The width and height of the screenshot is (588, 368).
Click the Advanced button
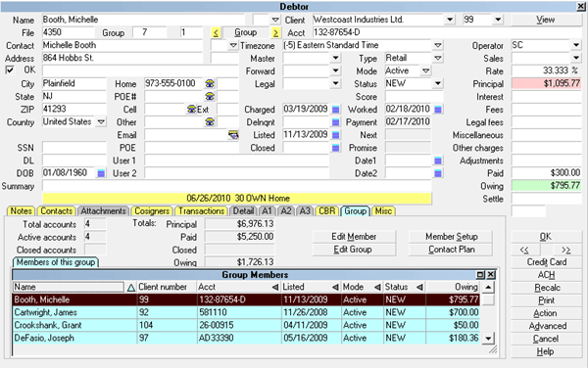point(547,326)
